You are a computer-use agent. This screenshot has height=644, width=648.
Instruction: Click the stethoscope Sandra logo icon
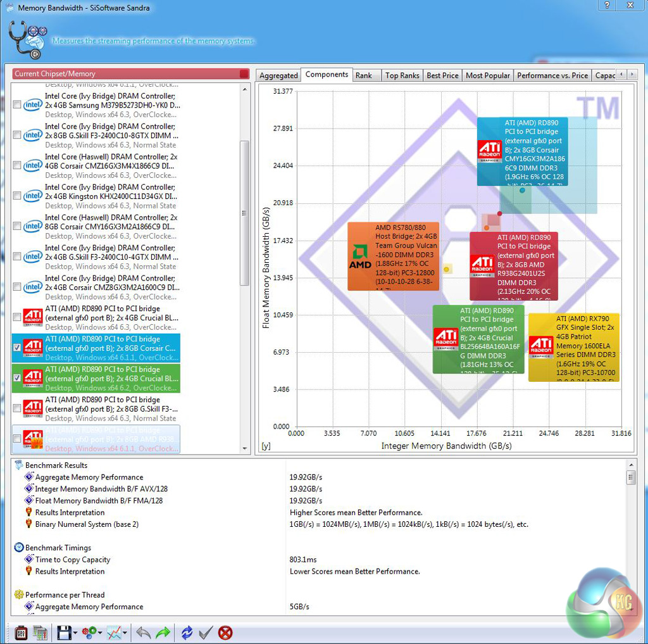pos(27,40)
